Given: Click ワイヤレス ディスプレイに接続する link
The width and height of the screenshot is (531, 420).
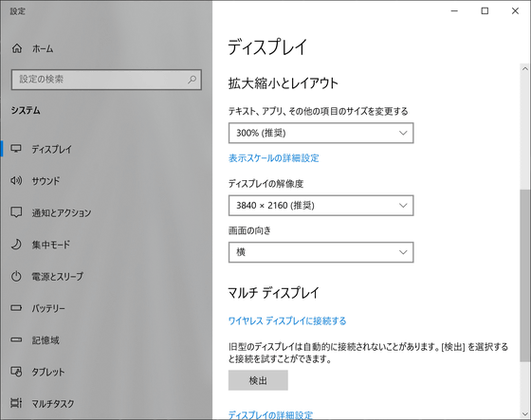Looking at the screenshot, I should point(287,320).
